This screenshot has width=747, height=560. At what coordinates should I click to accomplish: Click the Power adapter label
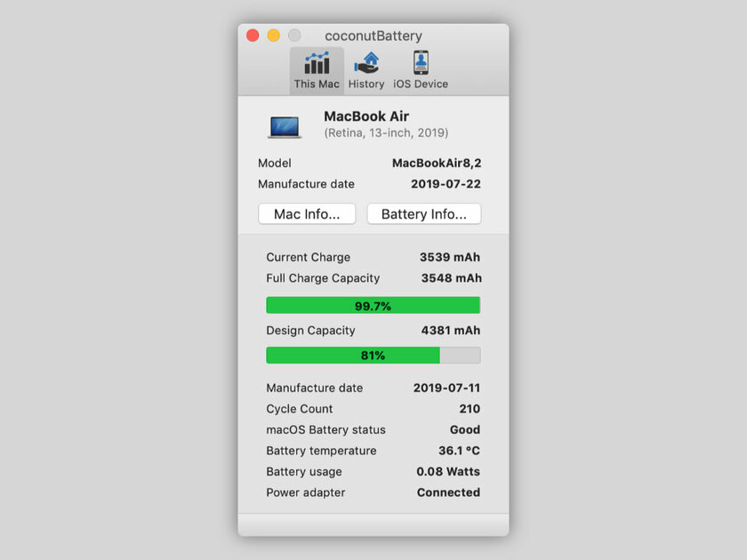click(305, 492)
